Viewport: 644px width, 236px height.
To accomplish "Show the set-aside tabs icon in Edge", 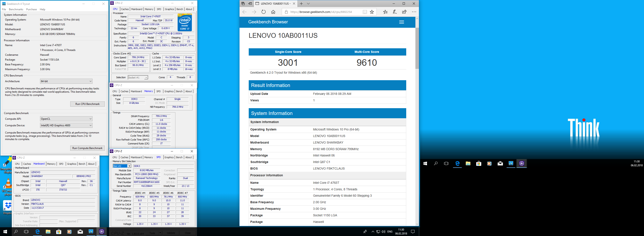I will pos(243,3).
